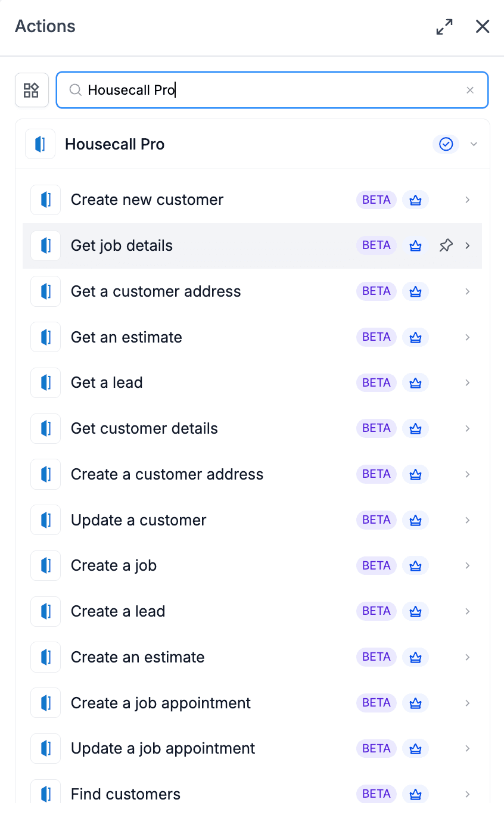
Task: Click Housecall Pro icon beside Create an estimate
Action: tap(46, 657)
